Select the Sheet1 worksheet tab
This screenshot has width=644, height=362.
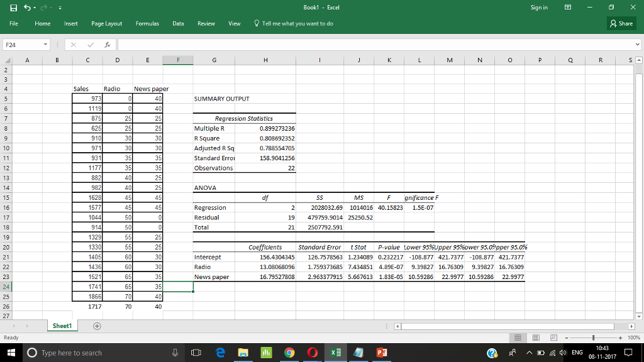[x=62, y=326]
